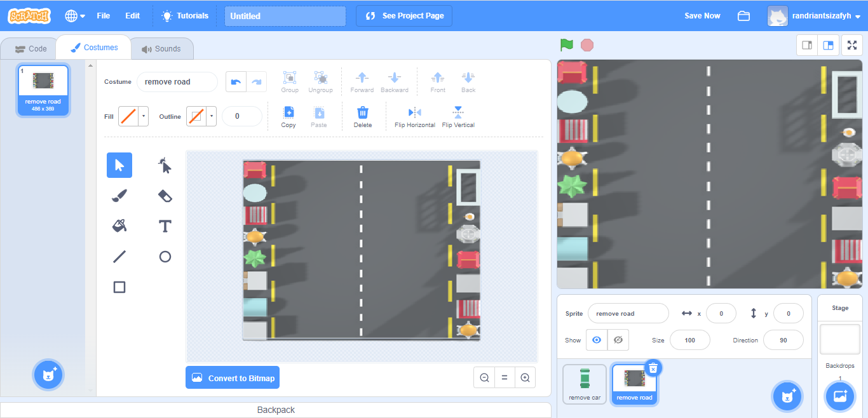Click the Copy icon
The image size is (868, 418).
288,116
